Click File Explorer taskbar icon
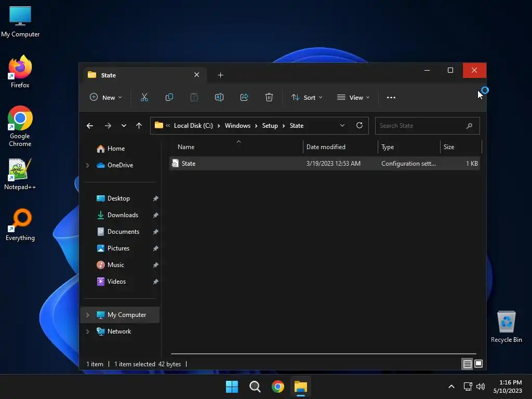The height and width of the screenshot is (399, 532). click(301, 387)
